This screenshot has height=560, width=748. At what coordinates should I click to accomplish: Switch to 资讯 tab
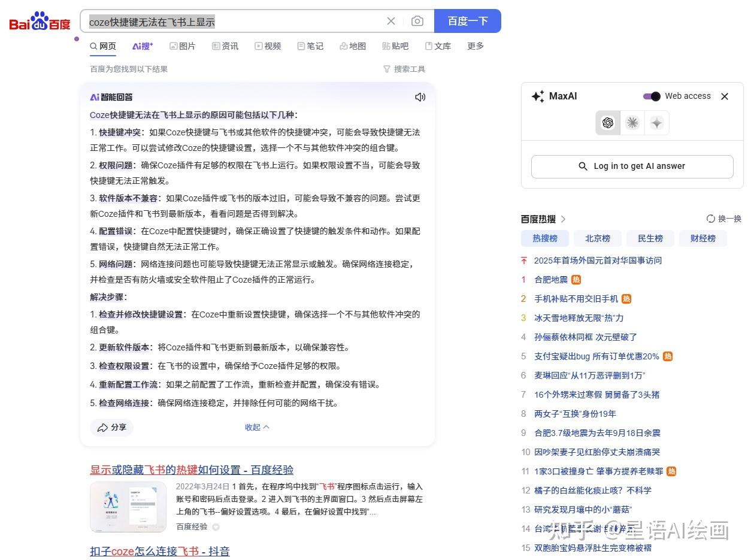click(x=225, y=46)
